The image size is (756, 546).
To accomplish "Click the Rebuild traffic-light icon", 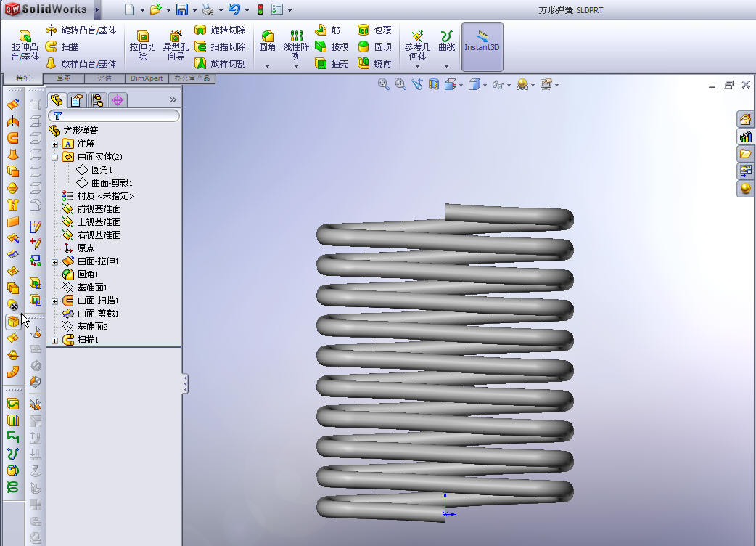I will pyautogui.click(x=260, y=9).
